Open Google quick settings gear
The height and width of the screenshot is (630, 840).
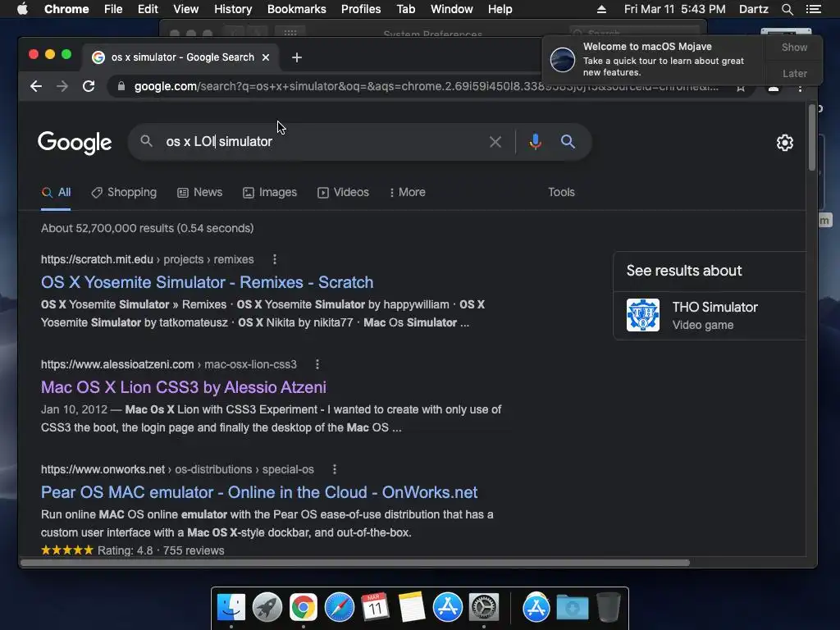(785, 143)
